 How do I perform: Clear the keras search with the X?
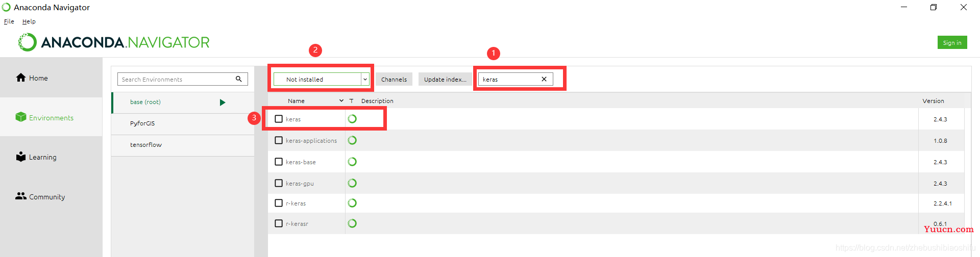tap(544, 79)
